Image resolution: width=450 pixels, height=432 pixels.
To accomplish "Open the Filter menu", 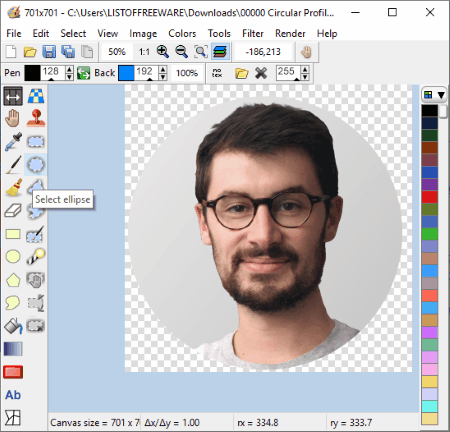I will [253, 34].
